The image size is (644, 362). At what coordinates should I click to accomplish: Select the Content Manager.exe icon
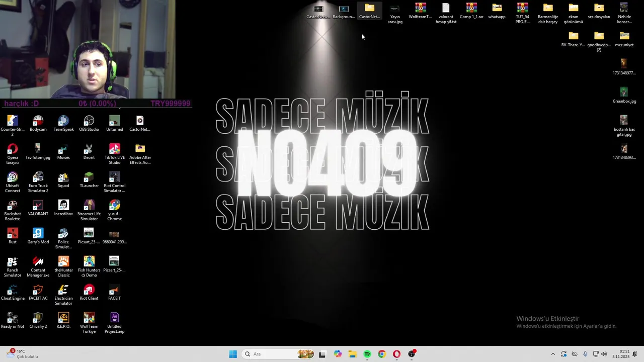38,266
